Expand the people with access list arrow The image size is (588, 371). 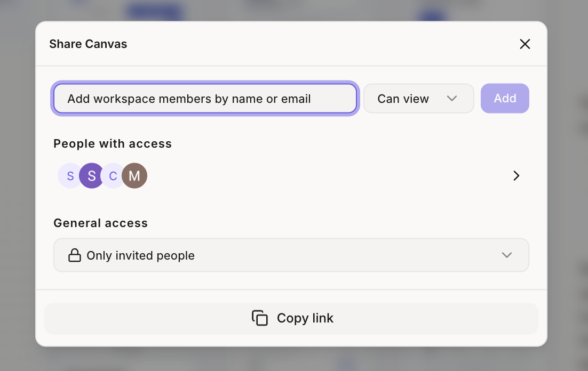pyautogui.click(x=516, y=176)
